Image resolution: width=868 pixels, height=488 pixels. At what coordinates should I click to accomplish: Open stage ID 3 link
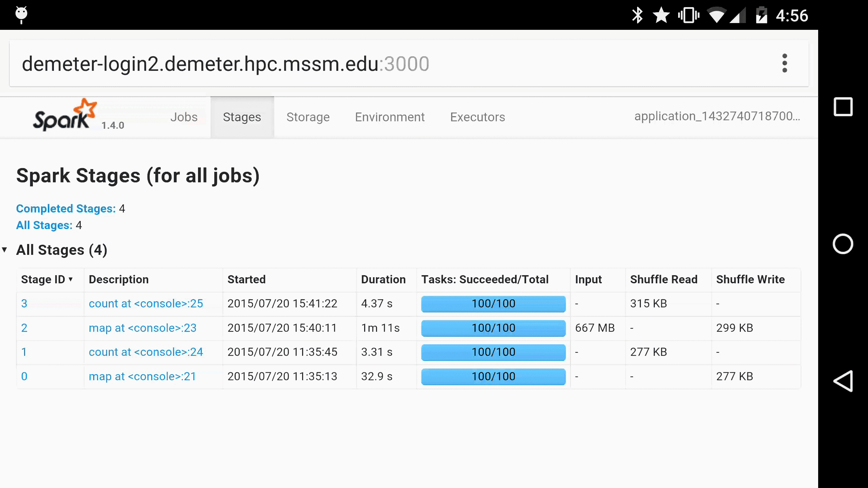(24, 304)
